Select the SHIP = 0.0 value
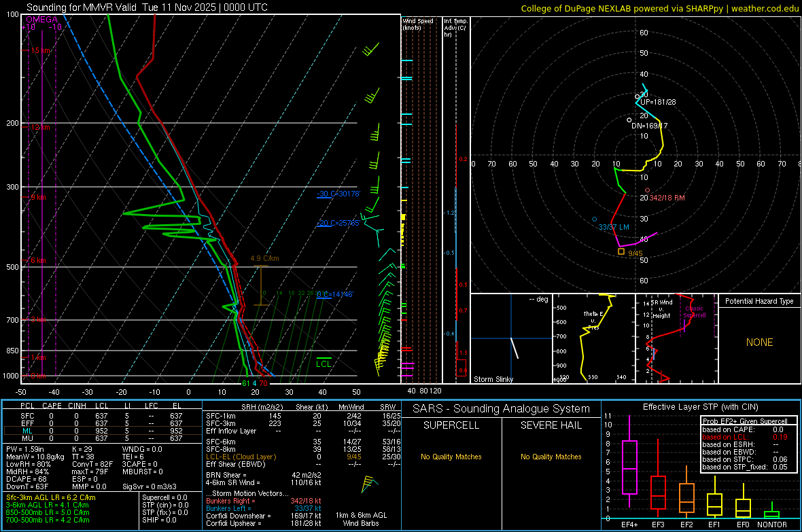This screenshot has width=802, height=532. [x=159, y=520]
